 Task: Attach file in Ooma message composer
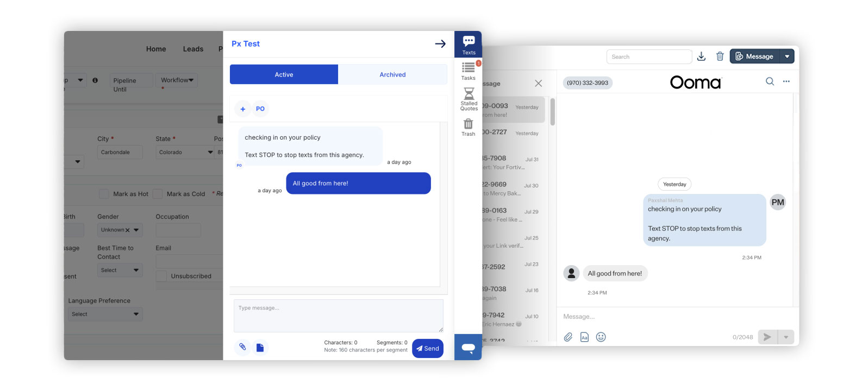(568, 337)
